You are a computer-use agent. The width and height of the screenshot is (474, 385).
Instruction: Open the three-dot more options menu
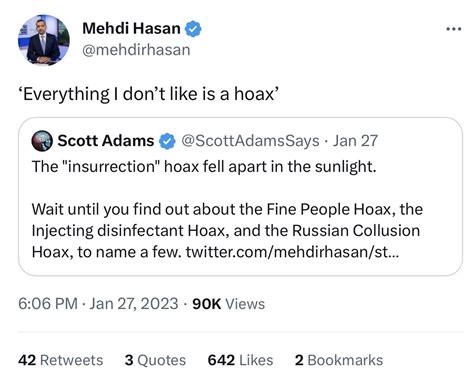(x=454, y=29)
